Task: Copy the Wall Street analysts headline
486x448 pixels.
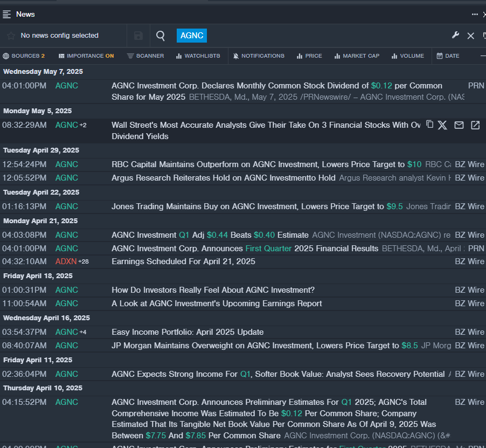Action: tap(429, 125)
